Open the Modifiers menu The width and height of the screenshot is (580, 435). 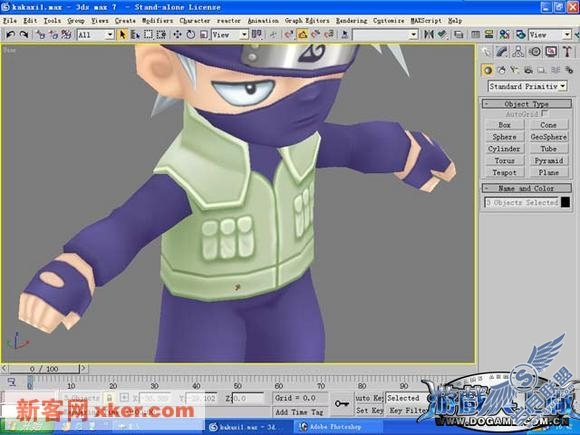click(x=158, y=21)
